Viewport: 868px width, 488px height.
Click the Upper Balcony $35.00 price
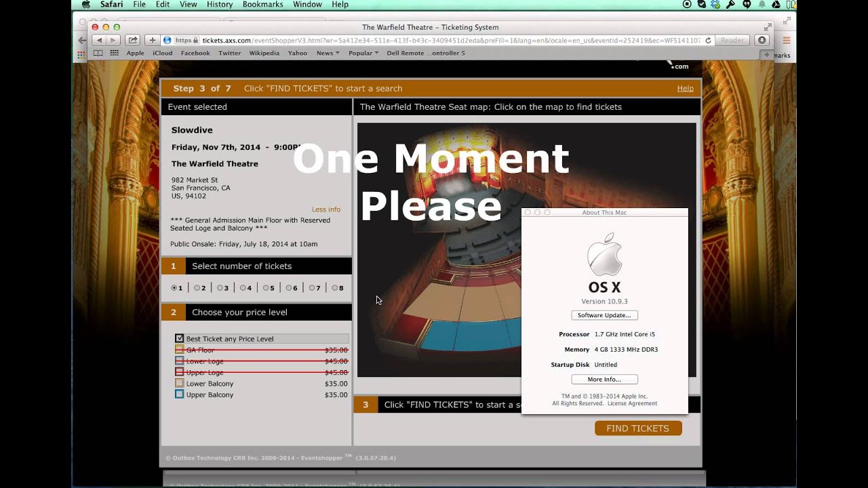tap(336, 394)
